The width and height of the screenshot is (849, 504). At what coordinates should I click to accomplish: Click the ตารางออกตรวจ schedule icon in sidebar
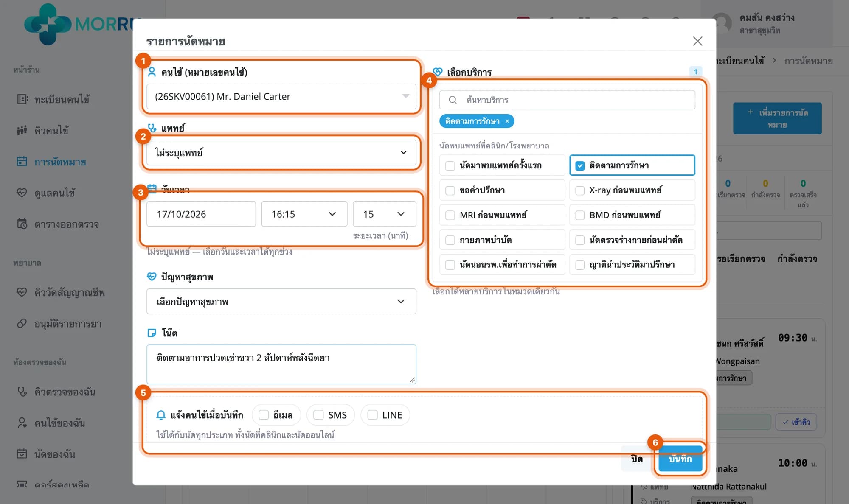pos(22,224)
